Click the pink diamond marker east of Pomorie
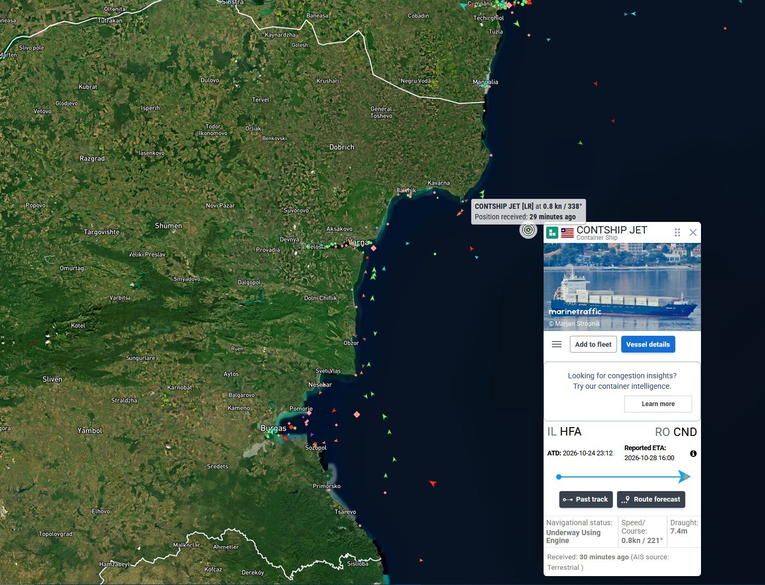This screenshot has width=765, height=585. [357, 415]
